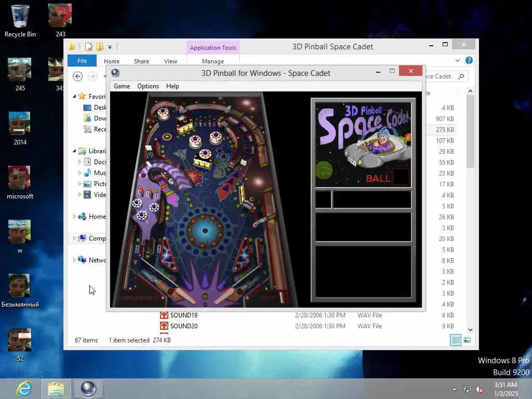Expand the Homegroup tree node
Viewport: 532px width, 399px height.
74,216
